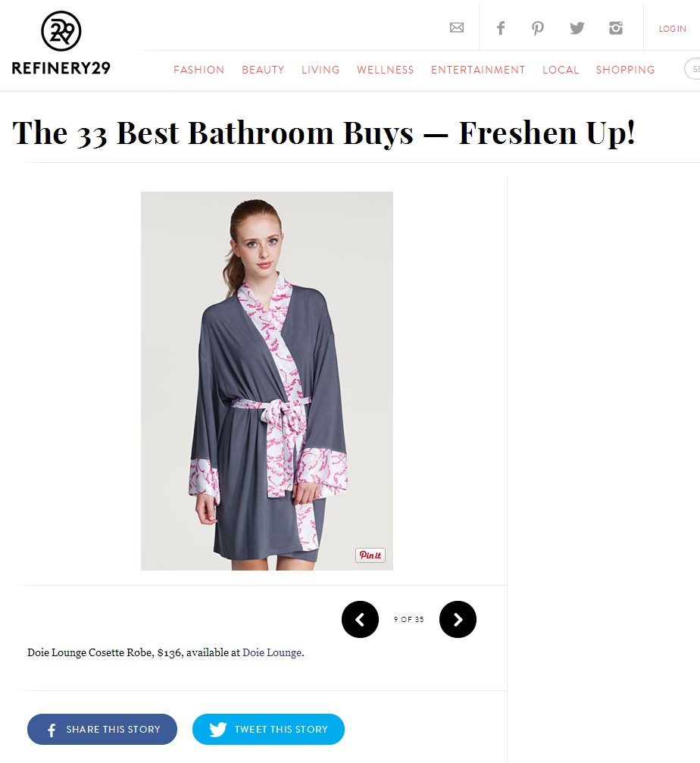The image size is (700, 763).
Task: Click the Refinery29 circular logo
Action: pos(61,31)
